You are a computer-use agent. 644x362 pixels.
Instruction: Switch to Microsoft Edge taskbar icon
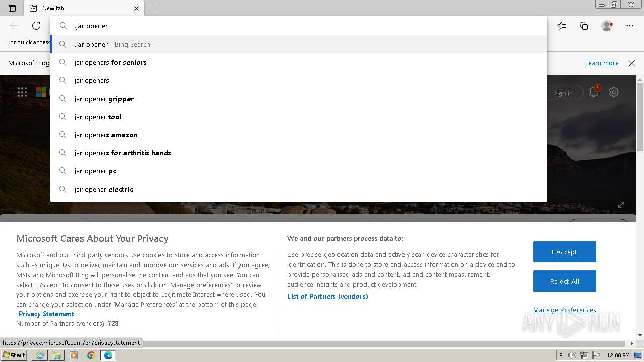pos(108,355)
